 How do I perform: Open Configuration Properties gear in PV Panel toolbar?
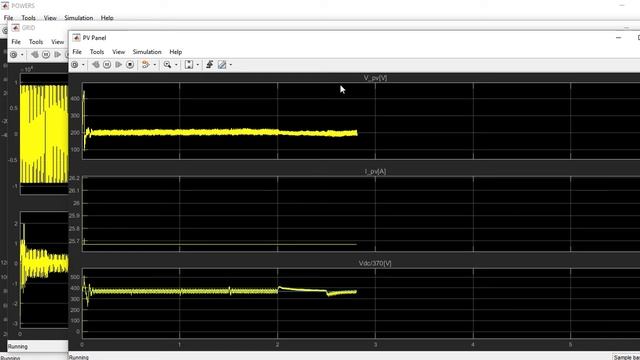pyautogui.click(x=75, y=64)
